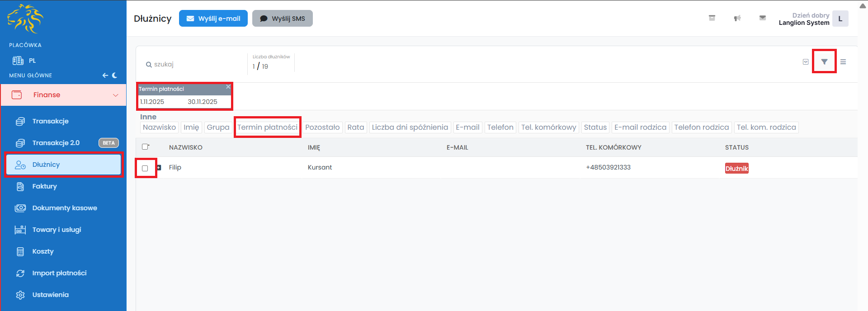The height and width of the screenshot is (311, 868).
Task: Open the filter funnel icon
Action: click(x=824, y=61)
